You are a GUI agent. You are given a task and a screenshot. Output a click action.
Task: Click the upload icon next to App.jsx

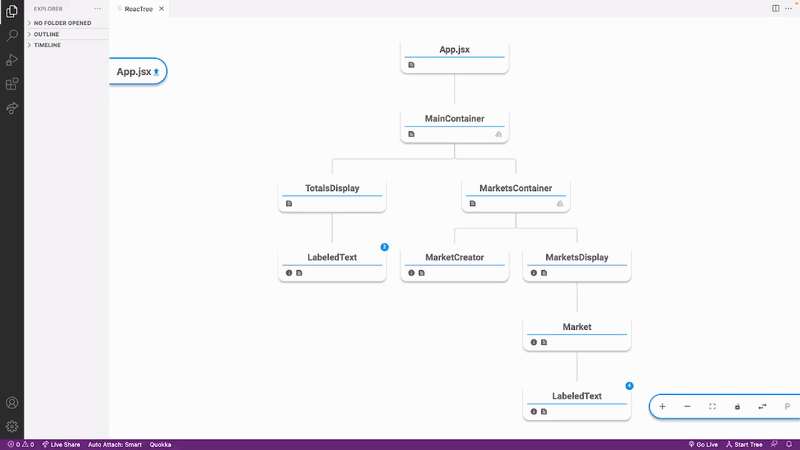pos(156,72)
